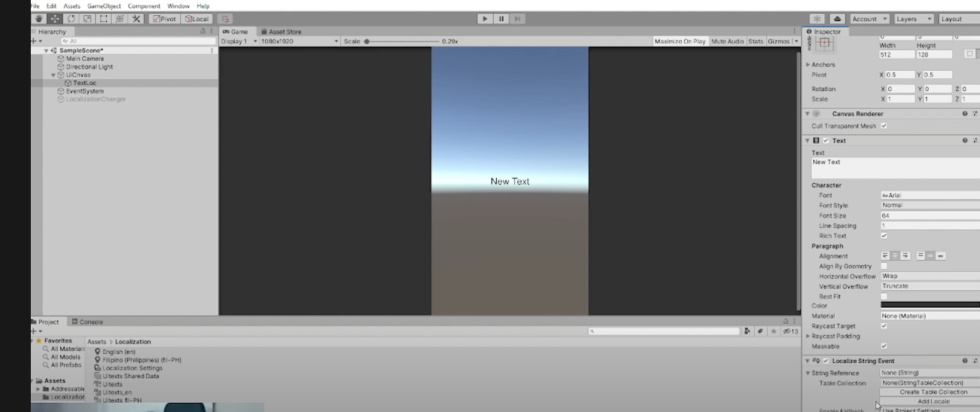Select the Move tool in toolbar
This screenshot has height=412, width=980.
pyautogui.click(x=55, y=19)
